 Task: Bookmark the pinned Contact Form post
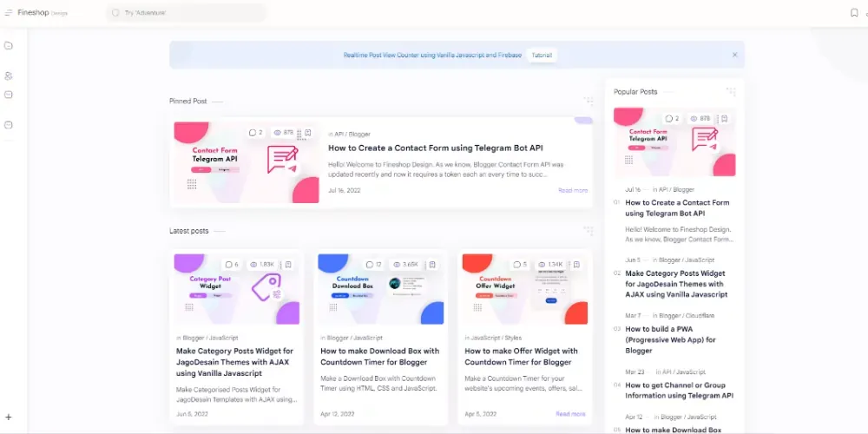point(308,133)
